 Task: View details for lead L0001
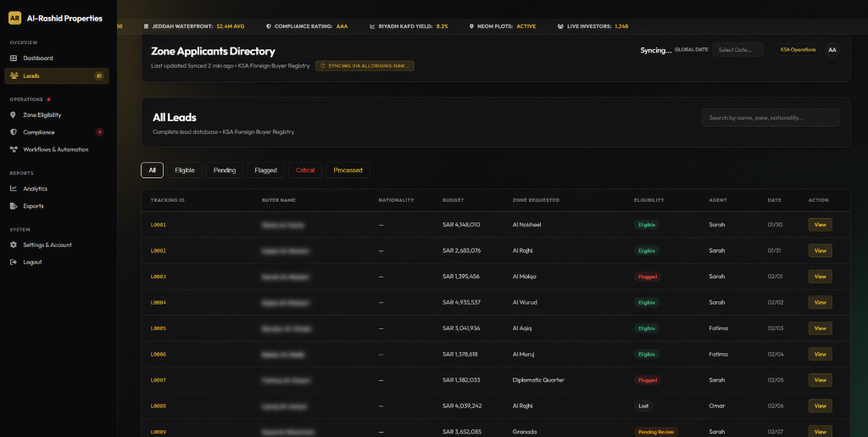pos(820,225)
